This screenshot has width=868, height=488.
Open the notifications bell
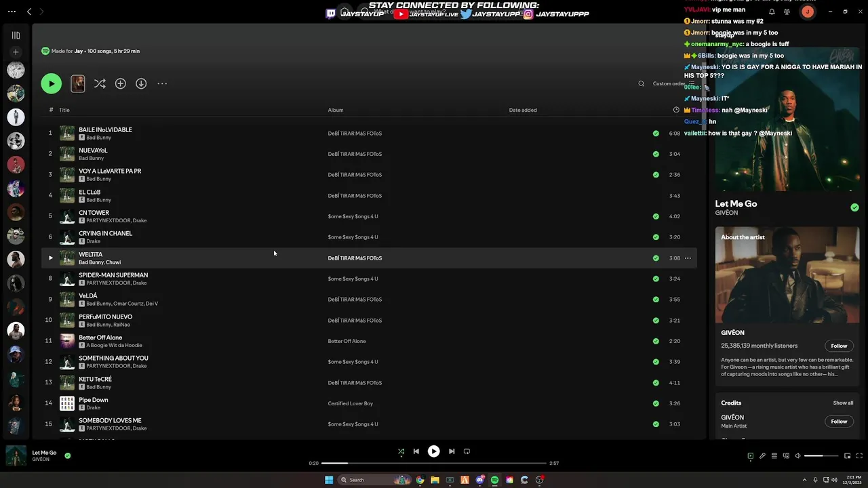[x=772, y=12]
